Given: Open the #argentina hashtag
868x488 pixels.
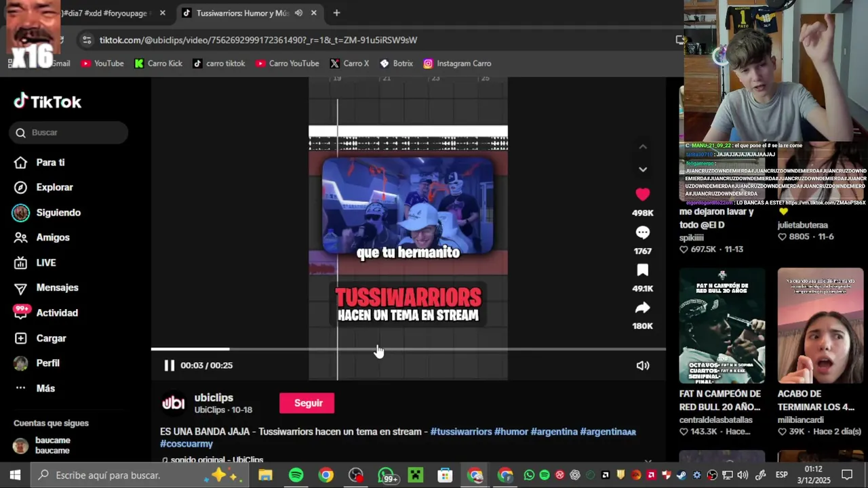Looking at the screenshot, I should (x=554, y=432).
